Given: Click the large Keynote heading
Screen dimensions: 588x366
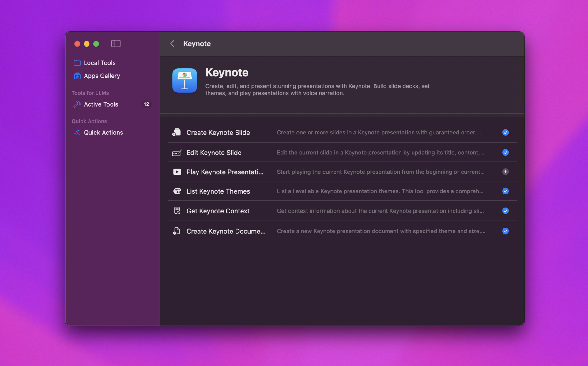Looking at the screenshot, I should click(227, 73).
